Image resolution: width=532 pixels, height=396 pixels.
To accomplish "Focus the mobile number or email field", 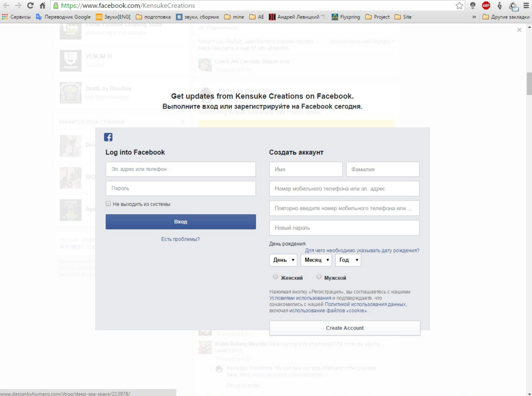I will 344,189.
